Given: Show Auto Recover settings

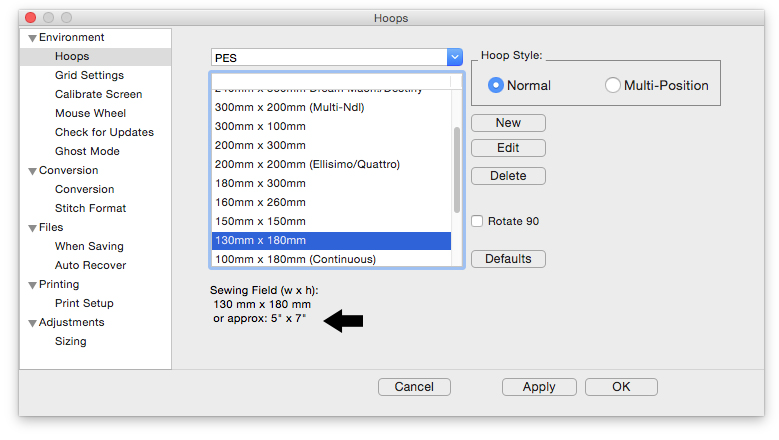Looking at the screenshot, I should point(90,265).
